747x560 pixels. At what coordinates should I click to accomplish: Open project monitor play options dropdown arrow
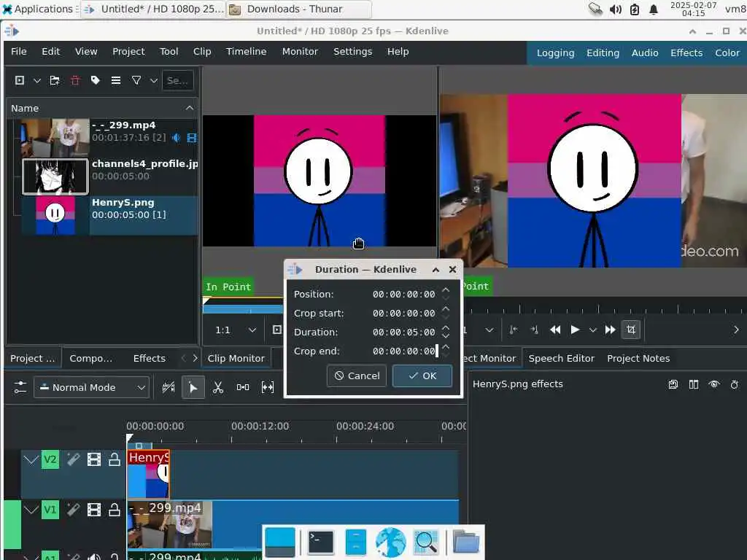coord(592,330)
